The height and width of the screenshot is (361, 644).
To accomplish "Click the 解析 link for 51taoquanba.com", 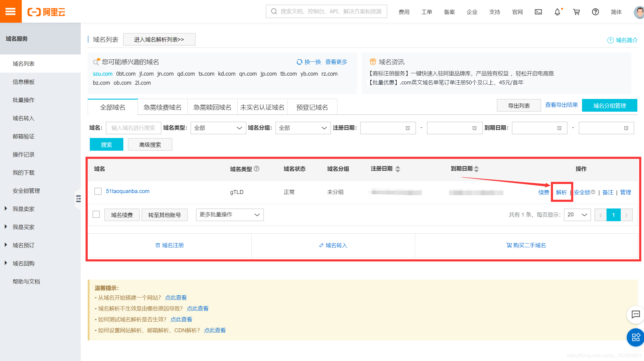I will [x=561, y=192].
